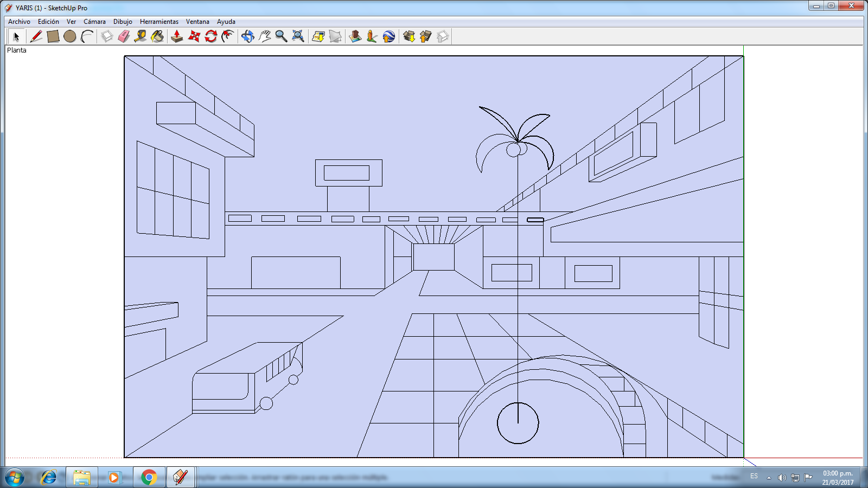The width and height of the screenshot is (868, 488).
Task: Select the Offset tool
Action: pyautogui.click(x=228, y=36)
